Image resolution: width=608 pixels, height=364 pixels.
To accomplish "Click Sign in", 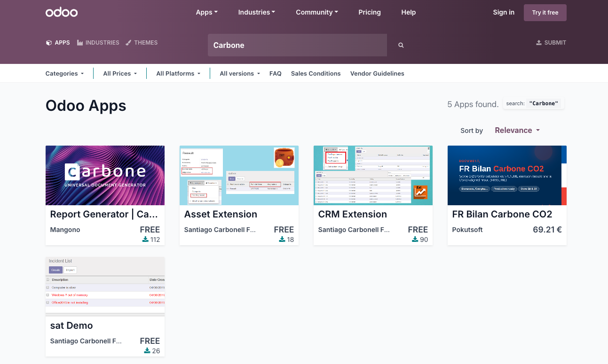I will [504, 12].
